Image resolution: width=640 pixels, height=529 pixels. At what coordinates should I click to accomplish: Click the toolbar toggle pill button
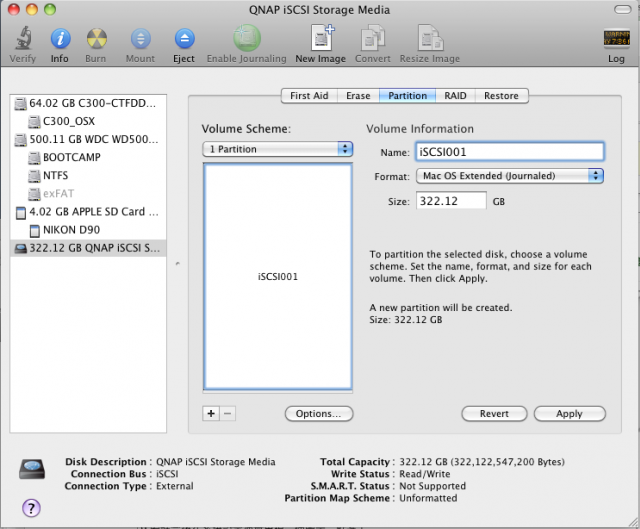(622, 9)
